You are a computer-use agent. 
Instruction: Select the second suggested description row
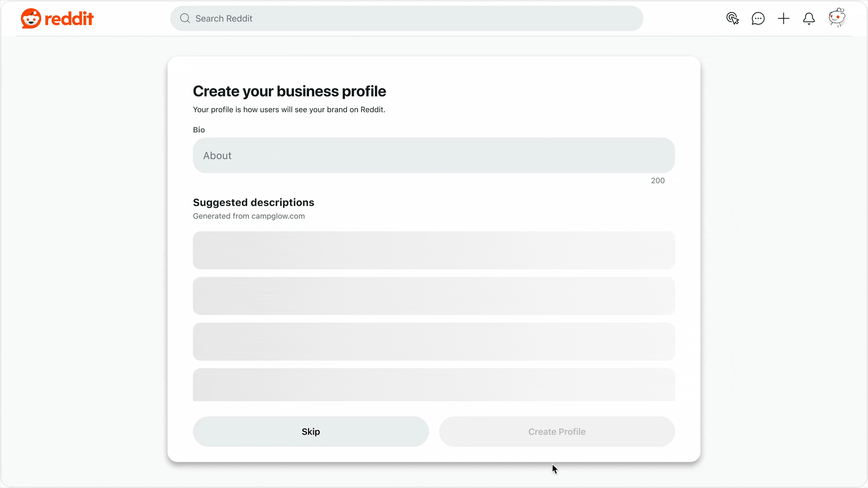tap(434, 296)
